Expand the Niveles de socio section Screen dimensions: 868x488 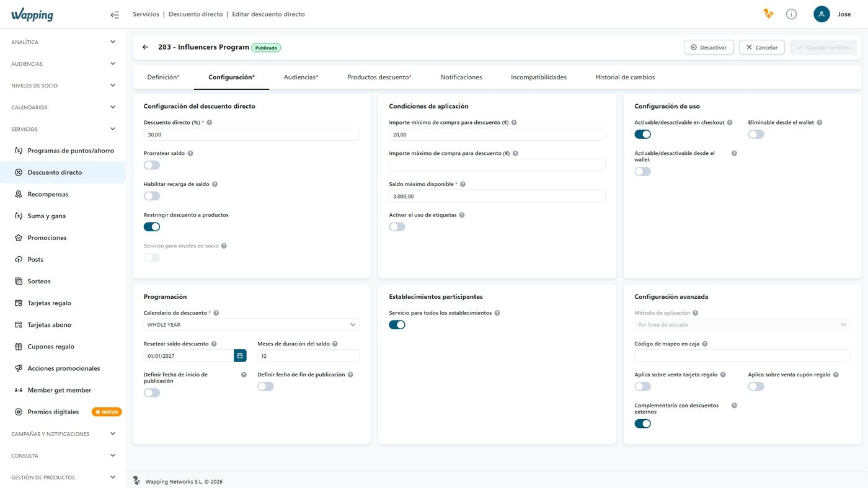(63, 86)
